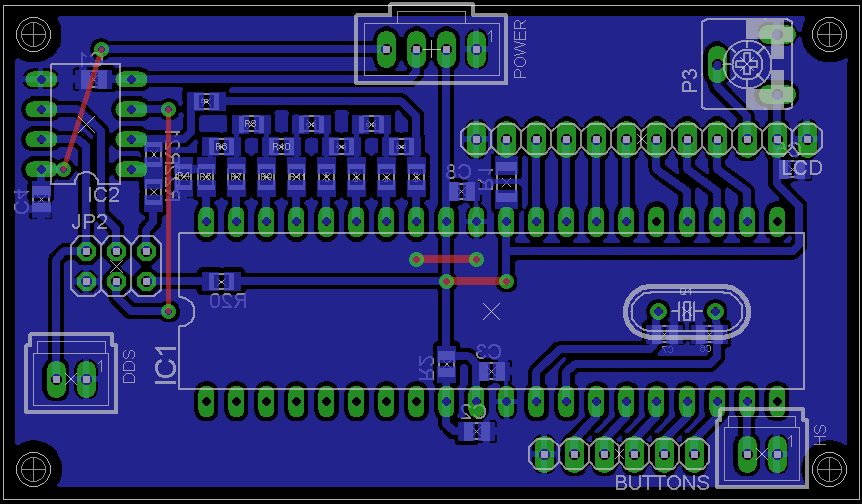Click the JP2 jumper label
The width and height of the screenshot is (862, 504).
(x=90, y=222)
